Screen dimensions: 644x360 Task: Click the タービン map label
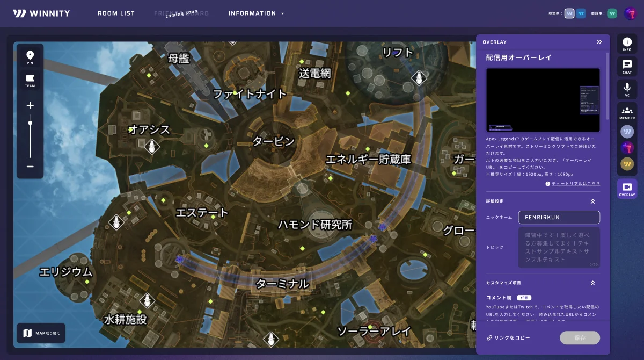coord(274,141)
